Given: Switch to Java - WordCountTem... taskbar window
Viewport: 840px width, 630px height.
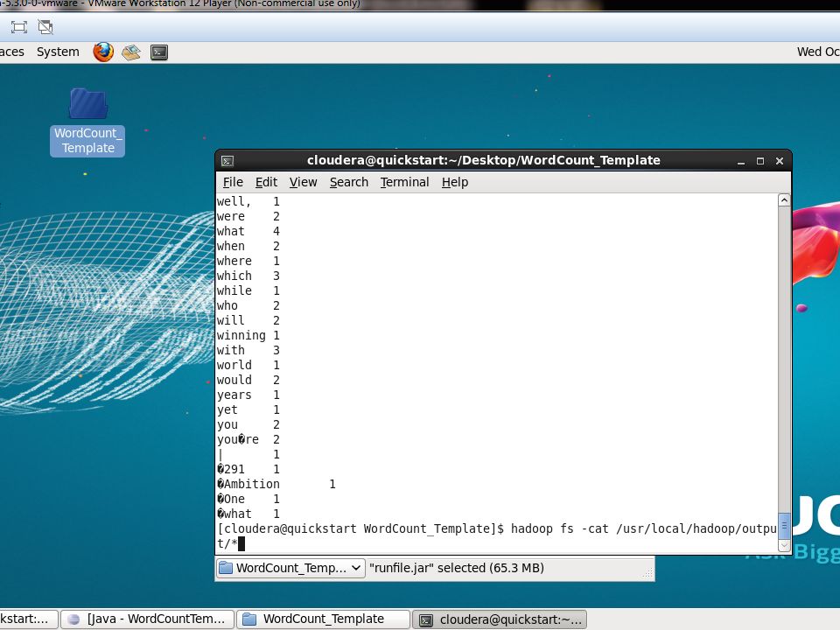Looking at the screenshot, I should pos(147,619).
